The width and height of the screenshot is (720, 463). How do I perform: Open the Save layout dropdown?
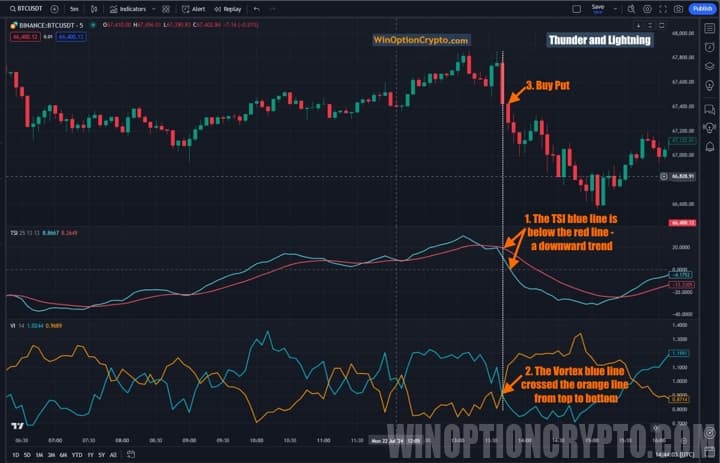(598, 8)
